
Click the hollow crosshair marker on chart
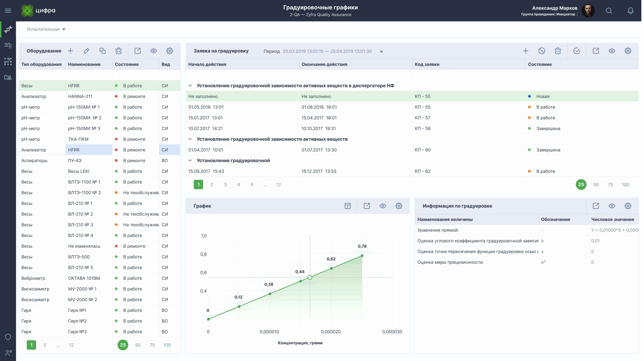pos(310,277)
